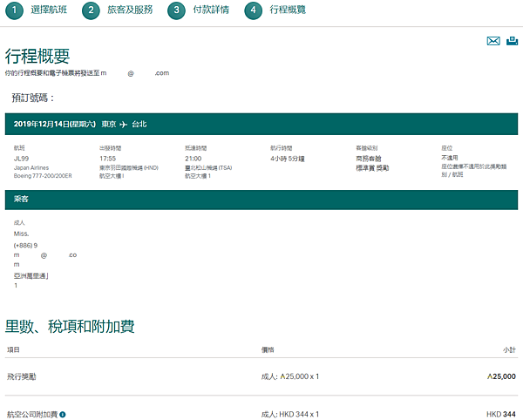Click the 商務客艙 cabin class text
The image size is (523, 420).
tap(369, 159)
